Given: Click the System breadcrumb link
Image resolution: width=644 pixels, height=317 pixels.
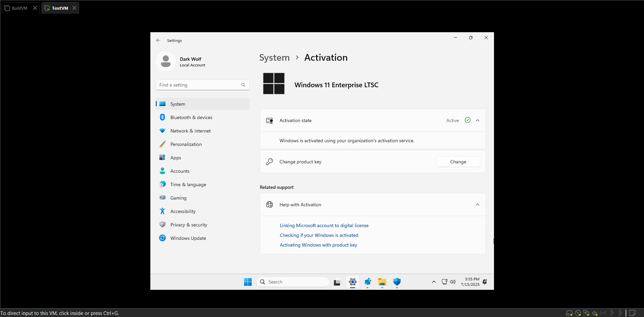Looking at the screenshot, I should click(275, 58).
